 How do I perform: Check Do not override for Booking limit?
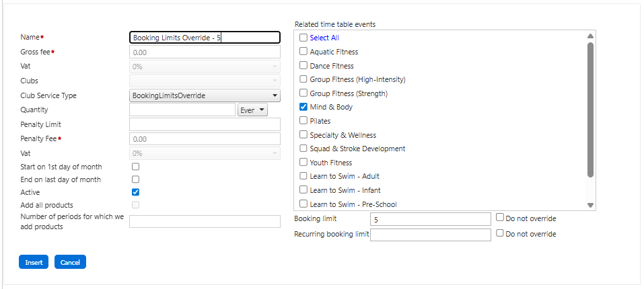[499, 218]
